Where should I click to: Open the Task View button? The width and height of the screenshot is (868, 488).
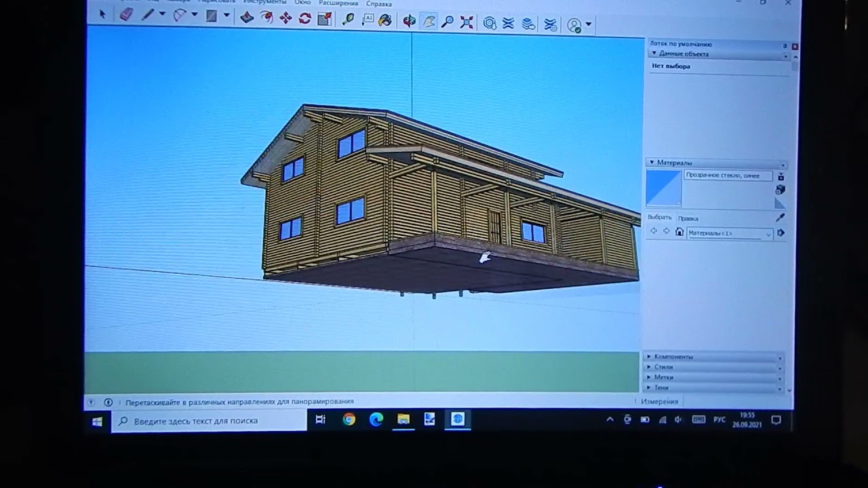pos(321,420)
